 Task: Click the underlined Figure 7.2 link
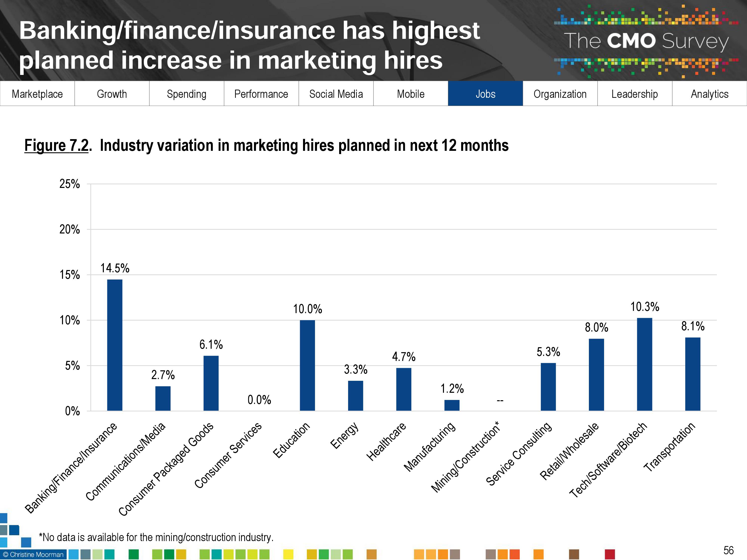pos(56,146)
